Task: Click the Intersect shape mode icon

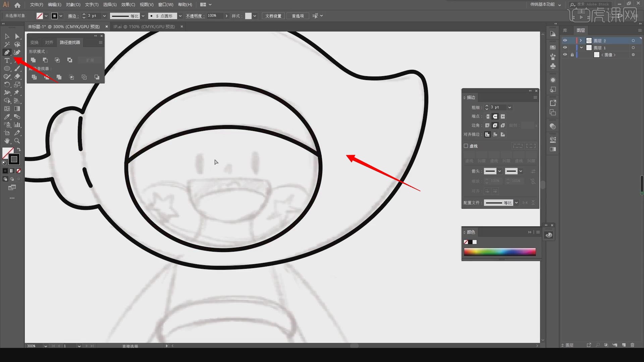Action: (x=57, y=60)
